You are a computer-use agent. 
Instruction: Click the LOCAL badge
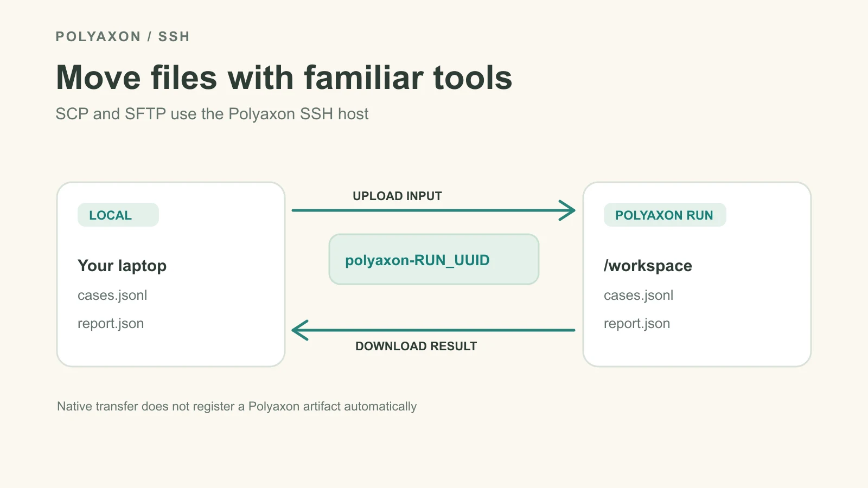(118, 215)
